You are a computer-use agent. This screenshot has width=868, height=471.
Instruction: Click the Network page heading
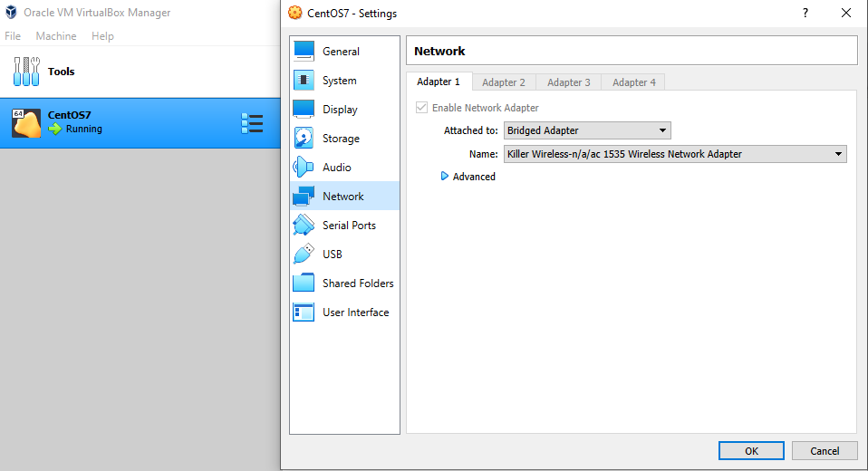pos(439,51)
